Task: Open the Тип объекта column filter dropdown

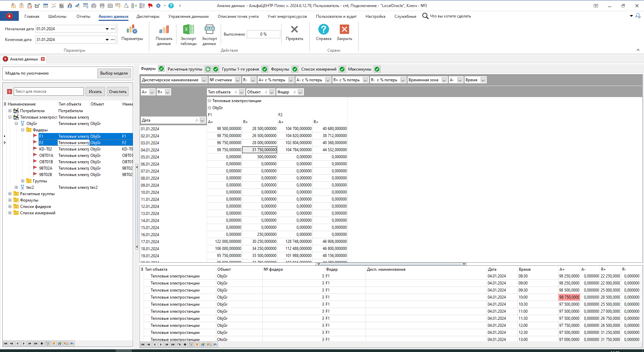Action: 241,92
